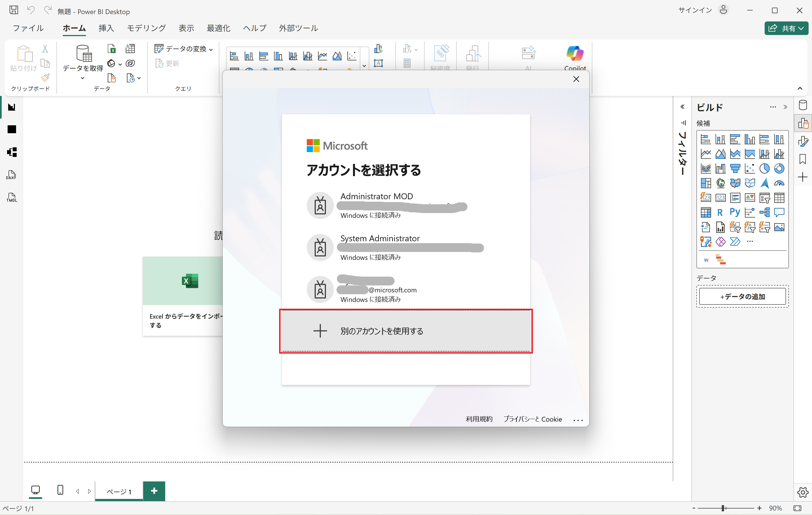Select the pie chart visual icon
The width and height of the screenshot is (812, 515).
(764, 168)
